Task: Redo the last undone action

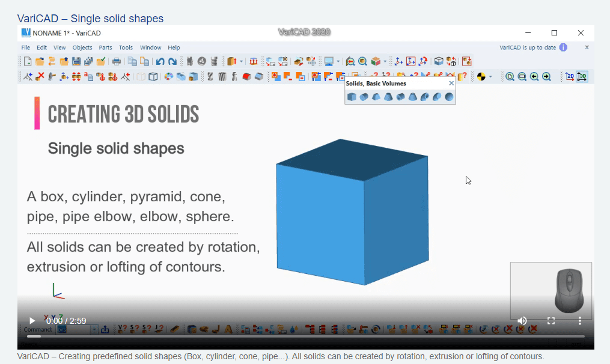Action: pyautogui.click(x=172, y=61)
